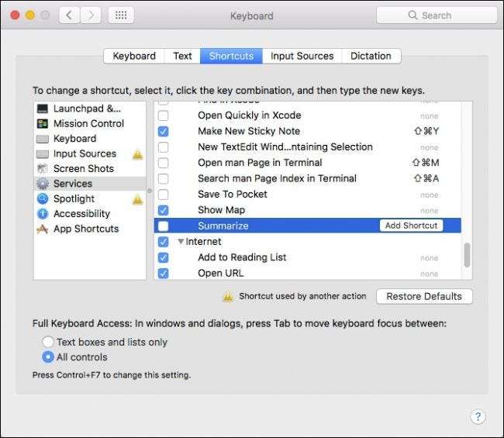Image resolution: width=504 pixels, height=438 pixels.
Task: Click the ⇧⌘A shortcut key combination
Action: [426, 178]
